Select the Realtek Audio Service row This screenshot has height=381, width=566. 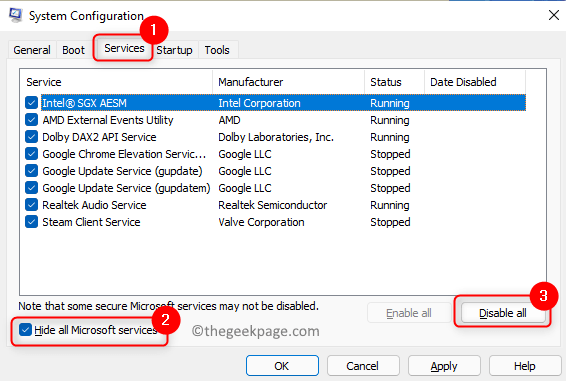(x=276, y=205)
